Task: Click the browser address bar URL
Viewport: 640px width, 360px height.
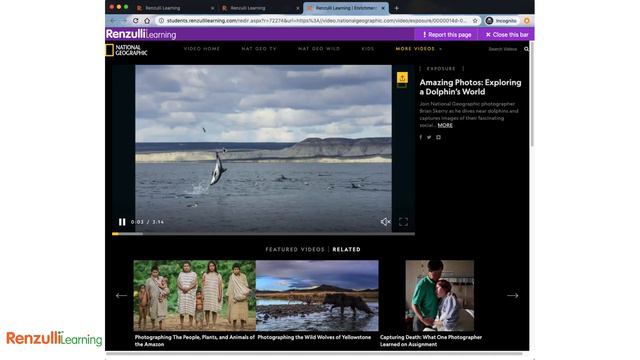Action: coord(316,20)
